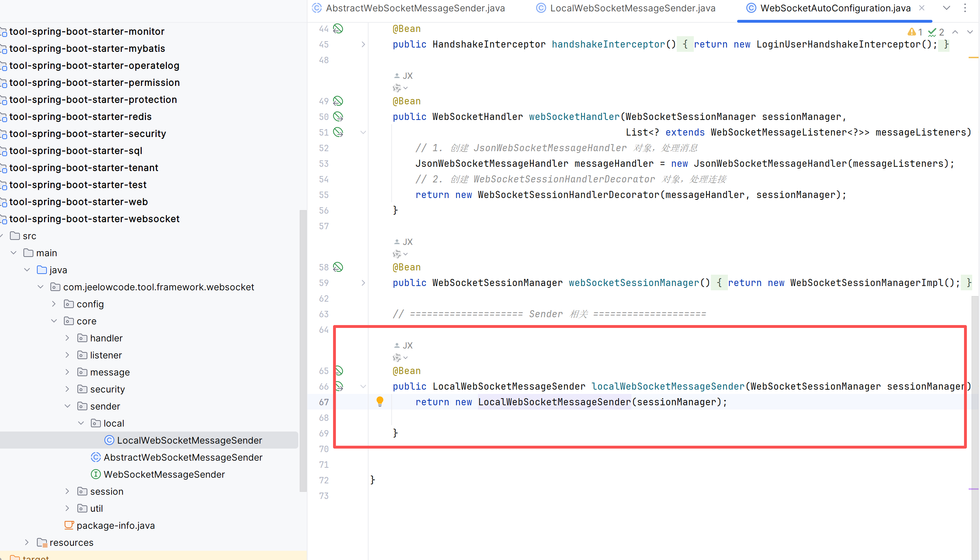Select tool-spring-boot-starter-redis module

80,116
